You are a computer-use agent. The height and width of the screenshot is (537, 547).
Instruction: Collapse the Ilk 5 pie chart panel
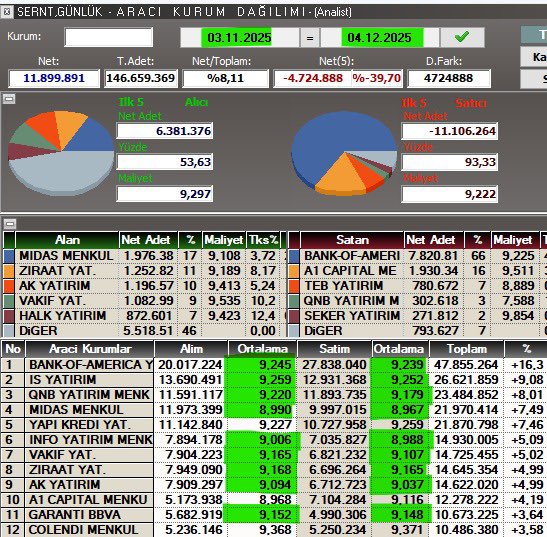pos(9,99)
